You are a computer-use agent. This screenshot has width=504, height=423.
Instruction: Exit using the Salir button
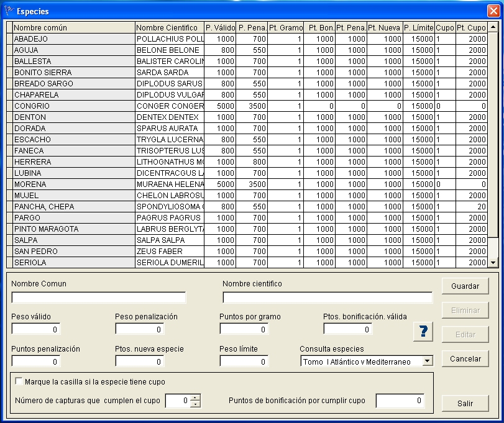click(465, 403)
